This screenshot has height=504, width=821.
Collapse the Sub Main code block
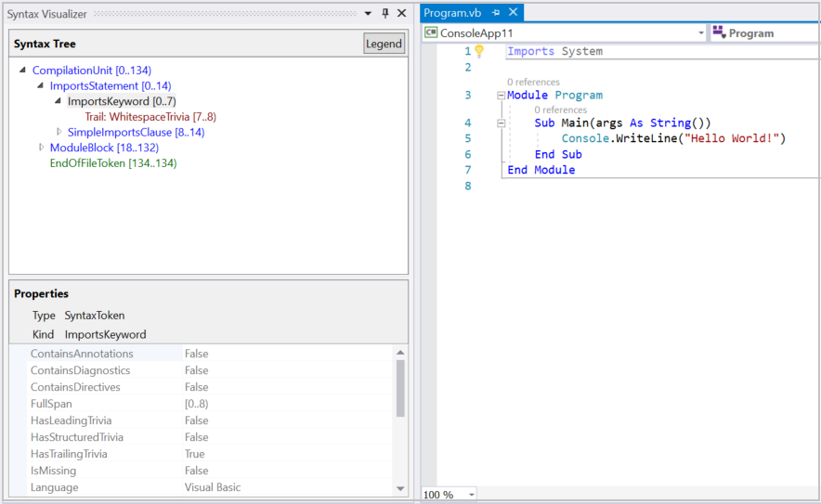pos(502,123)
